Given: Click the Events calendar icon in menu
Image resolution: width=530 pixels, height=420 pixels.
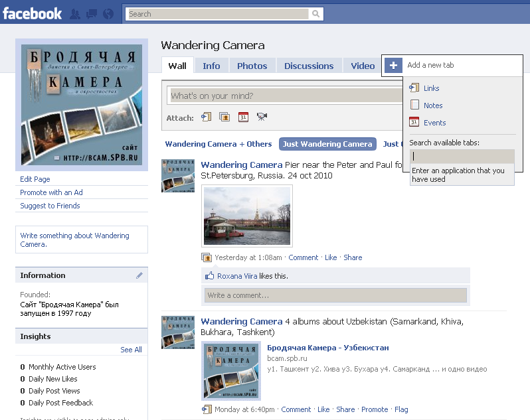Looking at the screenshot, I should click(414, 122).
